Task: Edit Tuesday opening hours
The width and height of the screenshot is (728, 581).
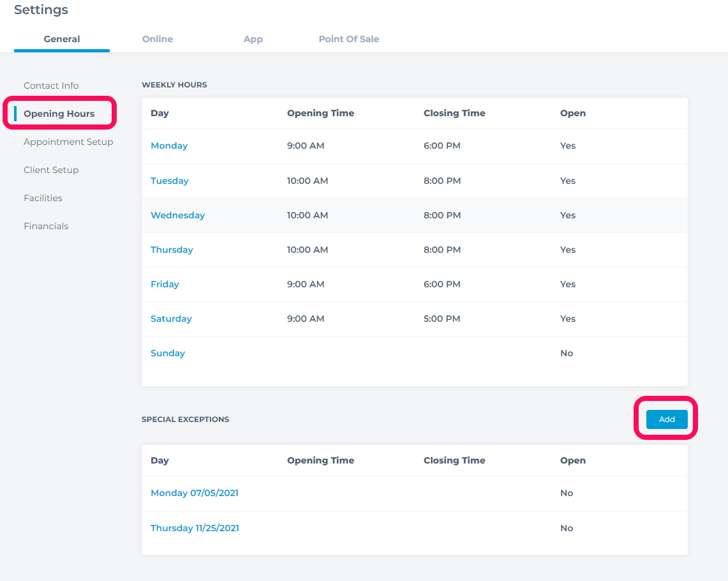Action: (170, 181)
